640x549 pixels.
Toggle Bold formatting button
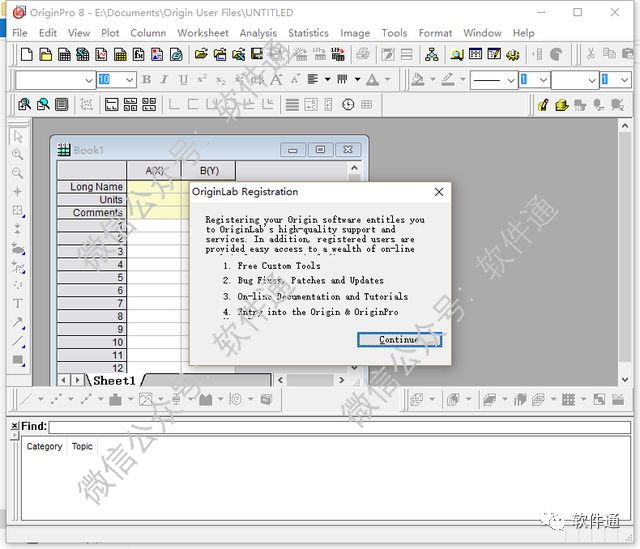coord(146,80)
